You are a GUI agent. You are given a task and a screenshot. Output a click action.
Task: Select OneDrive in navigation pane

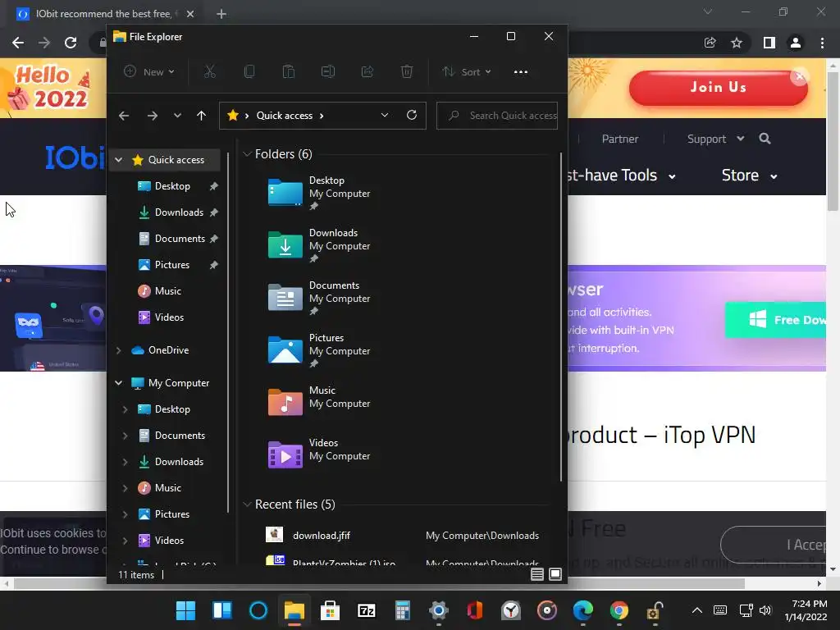(168, 349)
